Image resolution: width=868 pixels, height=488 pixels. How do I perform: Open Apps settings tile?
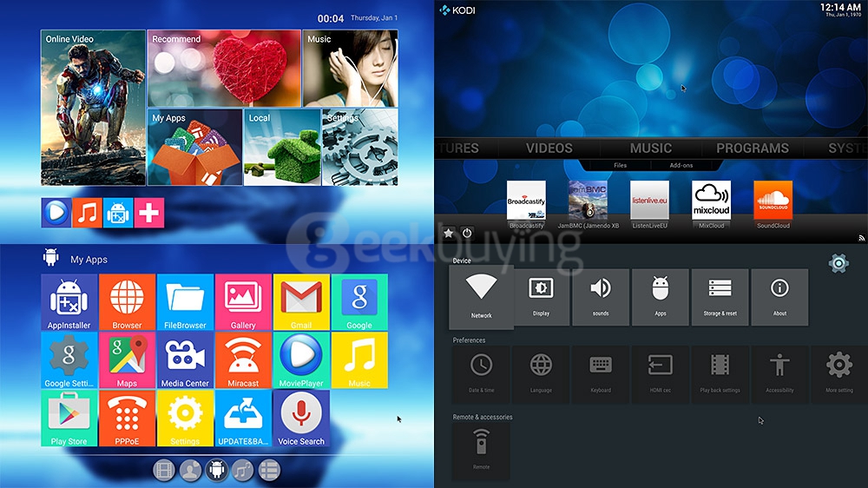pos(661,298)
